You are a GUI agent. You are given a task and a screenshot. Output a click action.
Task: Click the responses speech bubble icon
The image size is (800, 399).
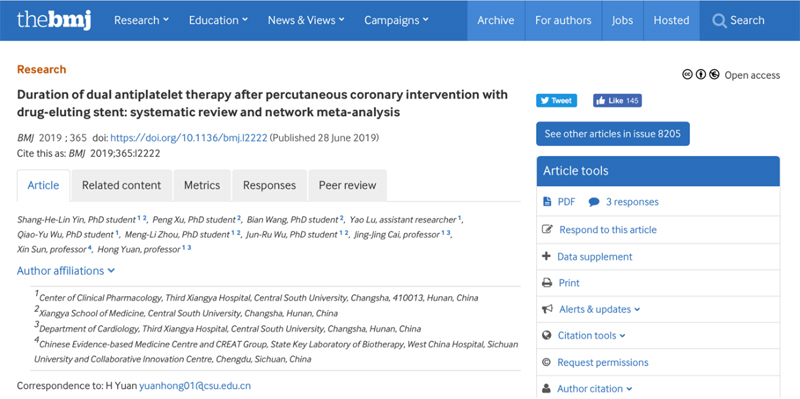pyautogui.click(x=593, y=202)
